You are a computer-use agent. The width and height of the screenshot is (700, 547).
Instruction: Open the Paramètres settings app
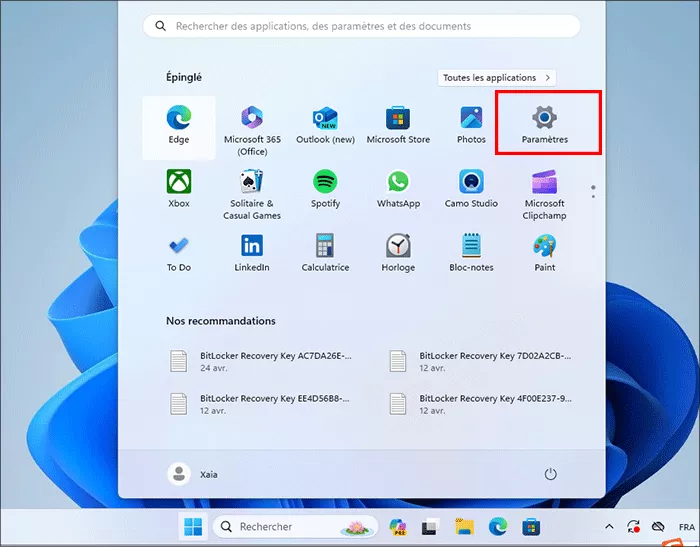pyautogui.click(x=544, y=124)
